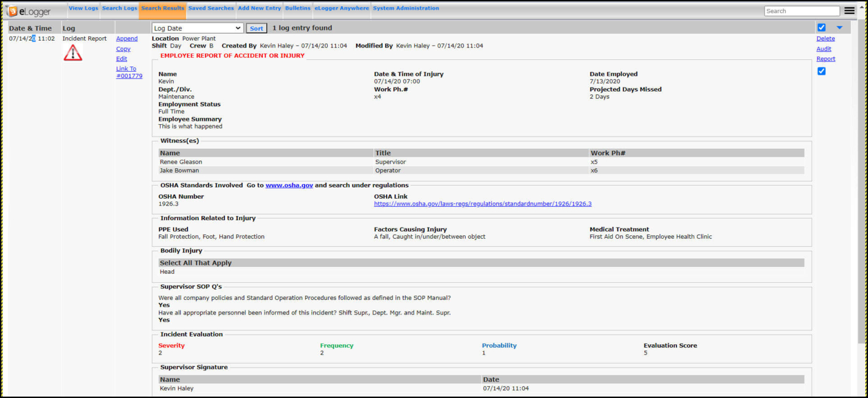868x398 pixels.
Task: Open the Append link
Action: tap(127, 38)
